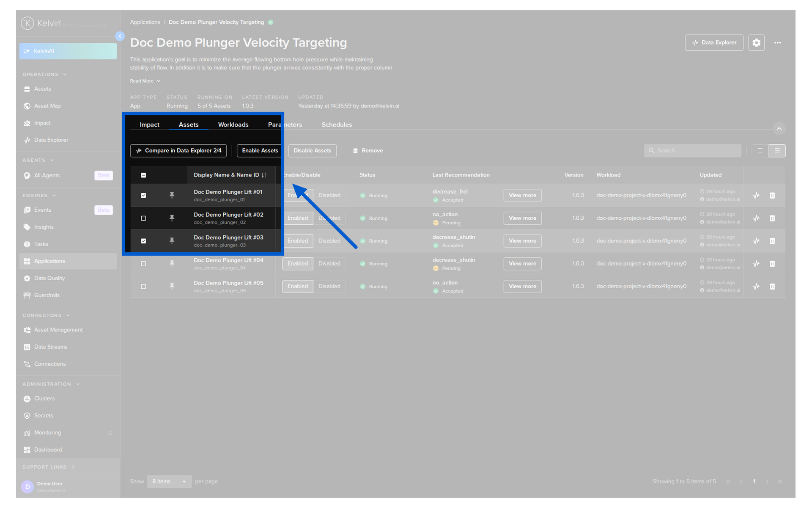Open the Schedules tab
Viewport: 812px width, 508px height.
click(x=337, y=124)
